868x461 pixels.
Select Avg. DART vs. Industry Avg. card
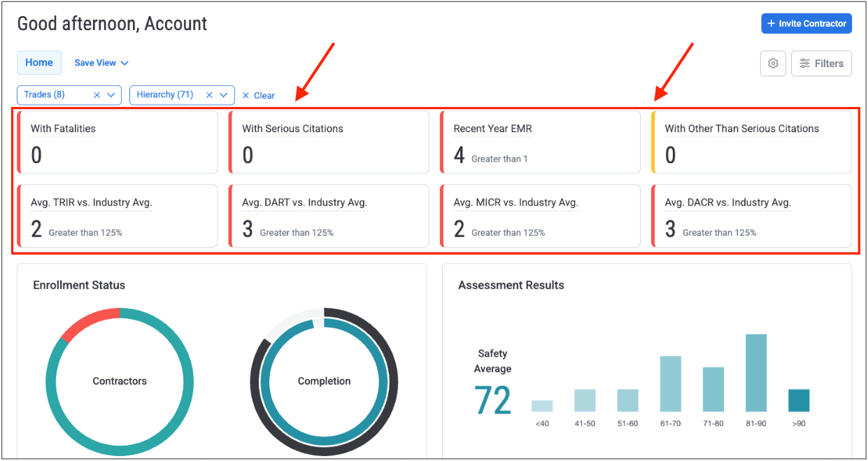coord(329,215)
